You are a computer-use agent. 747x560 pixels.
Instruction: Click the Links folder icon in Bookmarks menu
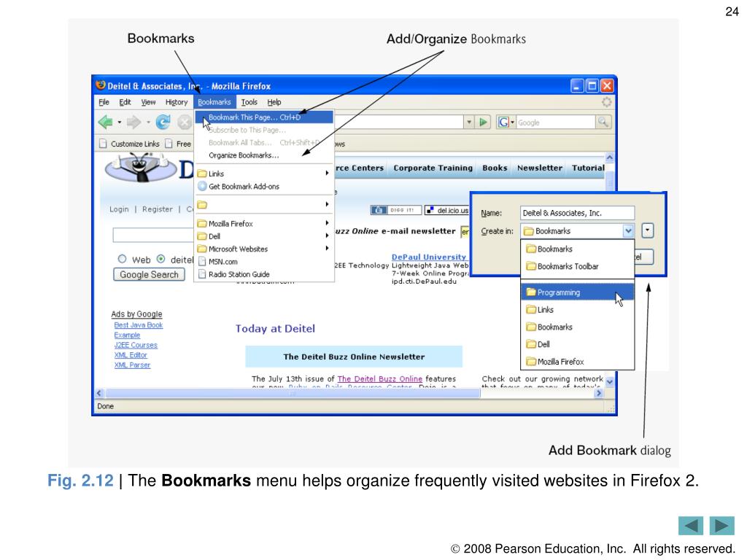click(202, 174)
